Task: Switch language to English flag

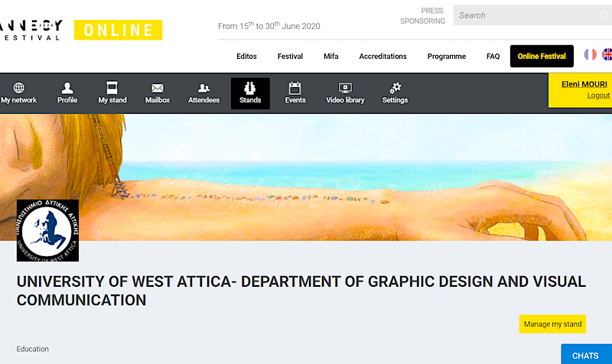Action: tap(607, 54)
